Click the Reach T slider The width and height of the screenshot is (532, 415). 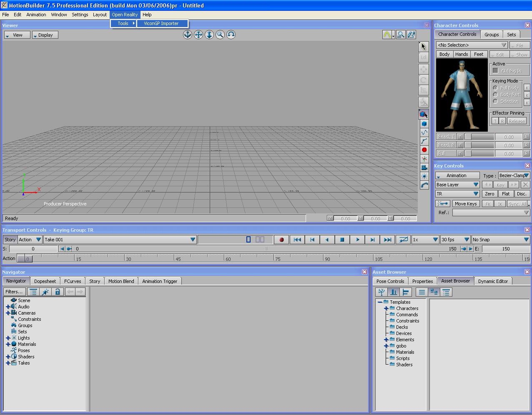[x=479, y=137]
